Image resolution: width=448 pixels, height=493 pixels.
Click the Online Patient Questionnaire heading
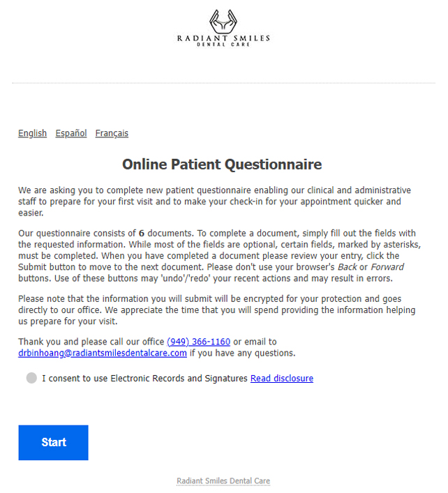pos(222,165)
